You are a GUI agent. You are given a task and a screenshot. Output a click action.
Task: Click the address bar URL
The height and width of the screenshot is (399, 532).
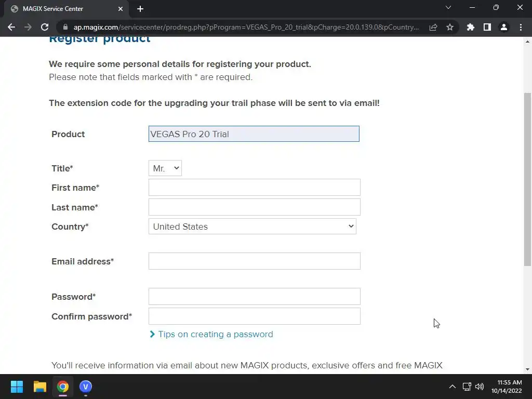[246, 27]
